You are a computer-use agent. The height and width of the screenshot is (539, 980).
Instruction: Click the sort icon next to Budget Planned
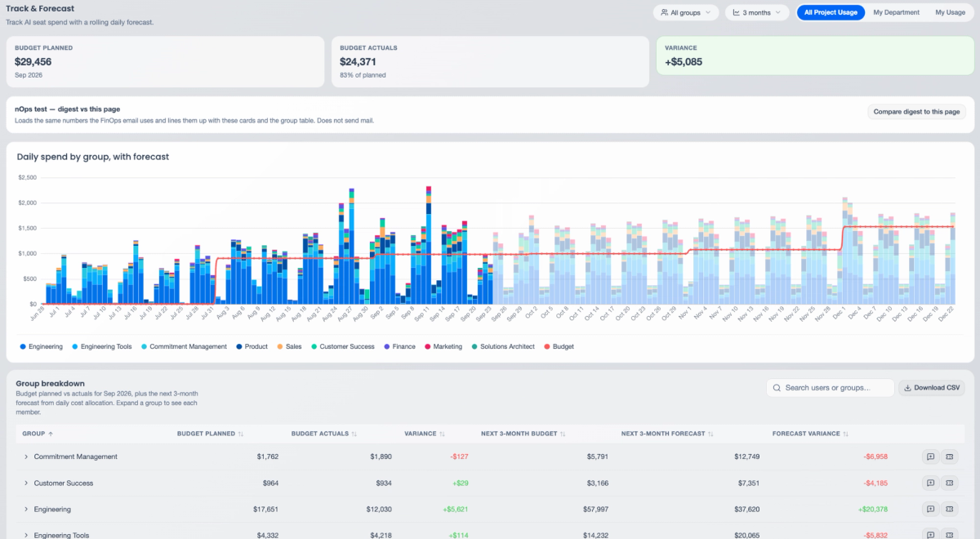coord(241,434)
